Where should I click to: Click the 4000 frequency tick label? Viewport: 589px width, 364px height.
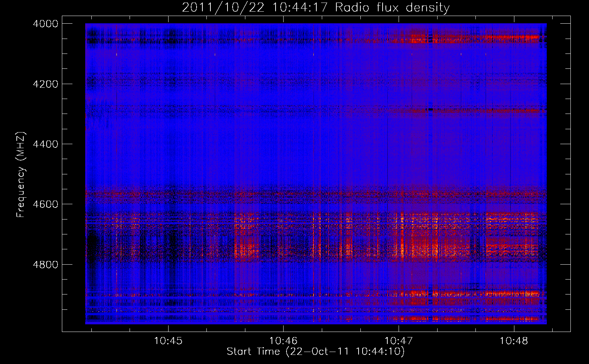46,24
